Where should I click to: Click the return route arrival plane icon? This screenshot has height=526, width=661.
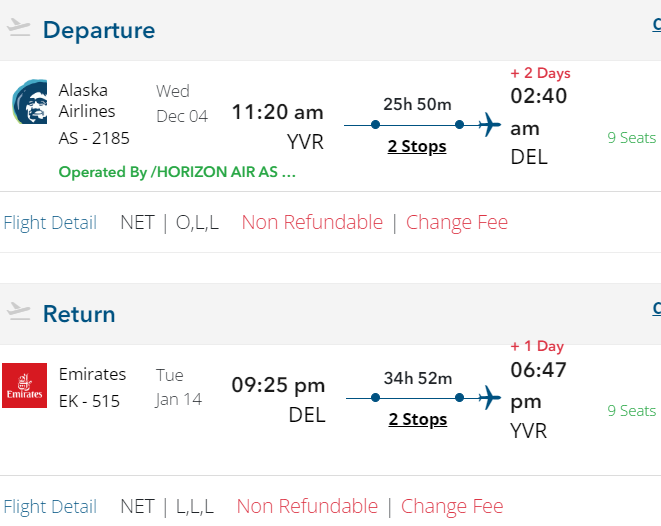point(490,398)
